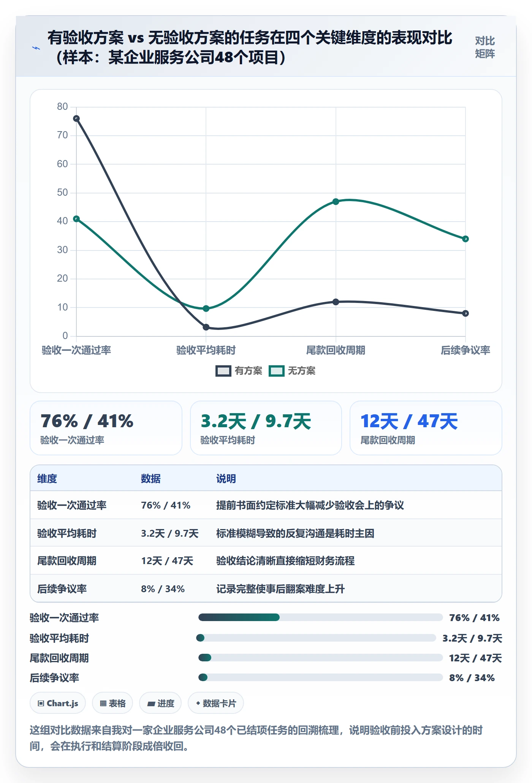Image resolution: width=532 pixels, height=783 pixels.
Task: Click the 验收一次通过率 progress bar
Action: tap(320, 617)
